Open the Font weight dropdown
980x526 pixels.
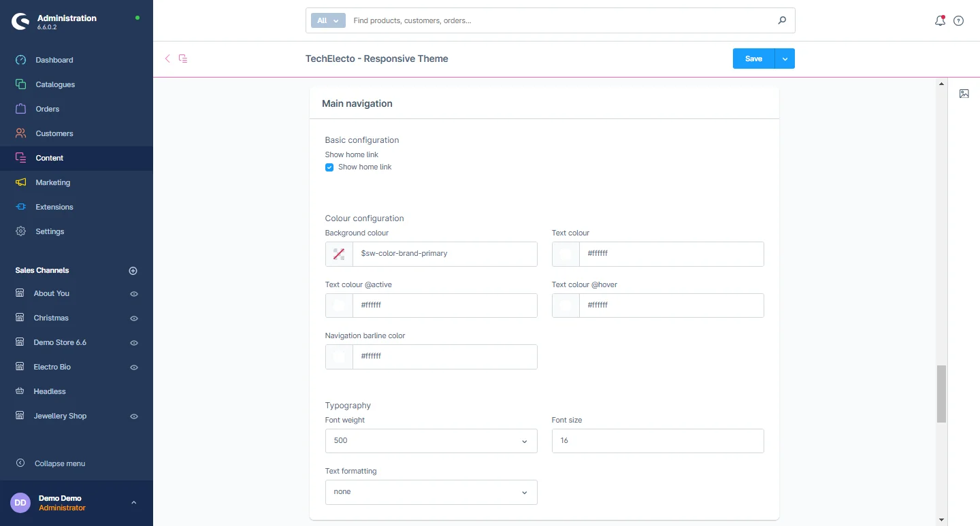431,441
